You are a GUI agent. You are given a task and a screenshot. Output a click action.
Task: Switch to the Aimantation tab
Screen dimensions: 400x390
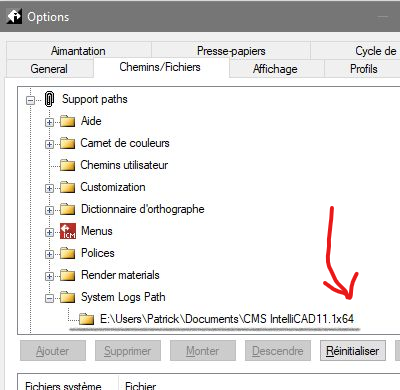[x=78, y=51]
